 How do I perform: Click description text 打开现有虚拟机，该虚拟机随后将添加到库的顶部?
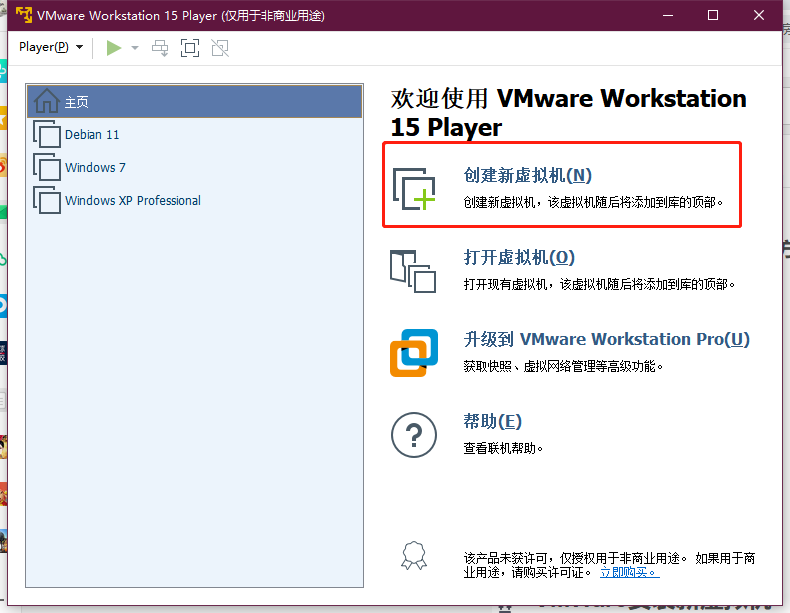pyautogui.click(x=599, y=285)
